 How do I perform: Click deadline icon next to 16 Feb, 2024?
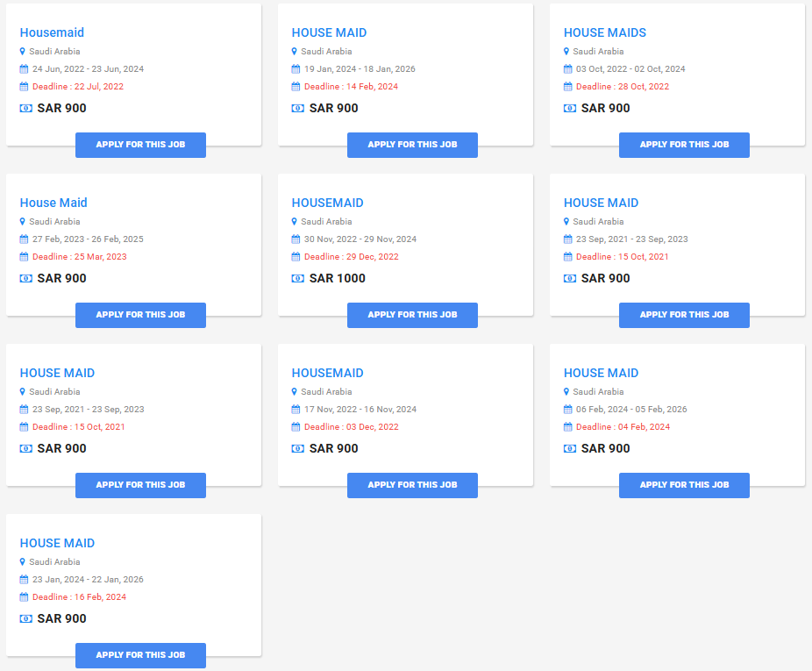[25, 597]
